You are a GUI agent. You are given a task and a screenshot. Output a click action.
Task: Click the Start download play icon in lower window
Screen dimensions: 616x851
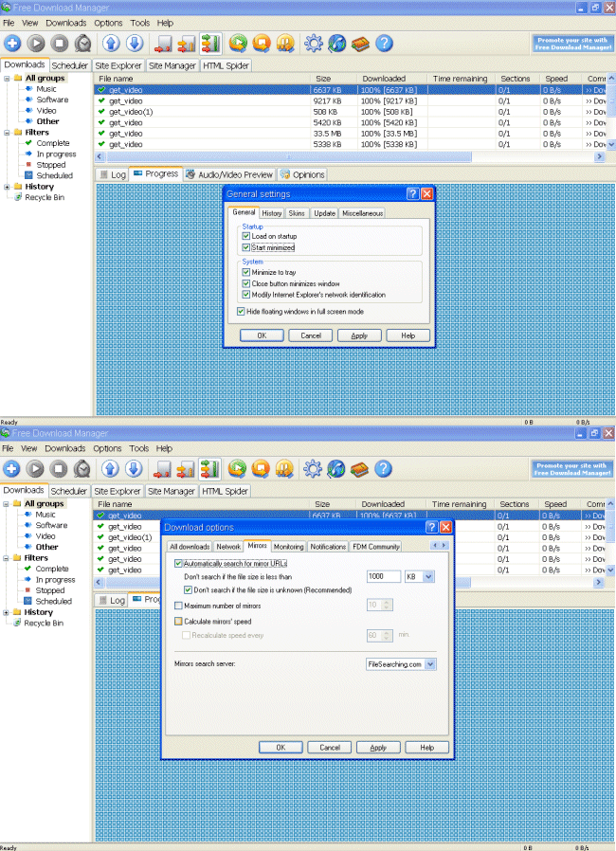click(x=35, y=469)
